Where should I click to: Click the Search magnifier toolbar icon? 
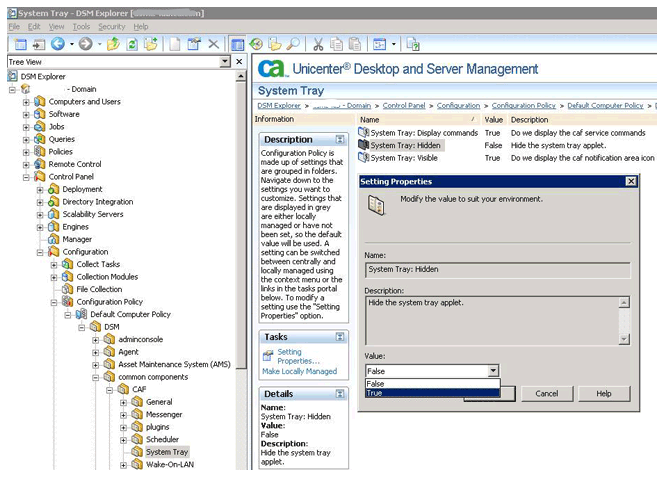292,45
